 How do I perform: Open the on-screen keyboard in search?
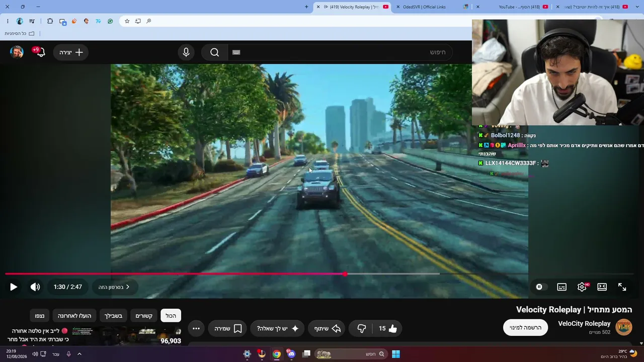pyautogui.click(x=236, y=52)
